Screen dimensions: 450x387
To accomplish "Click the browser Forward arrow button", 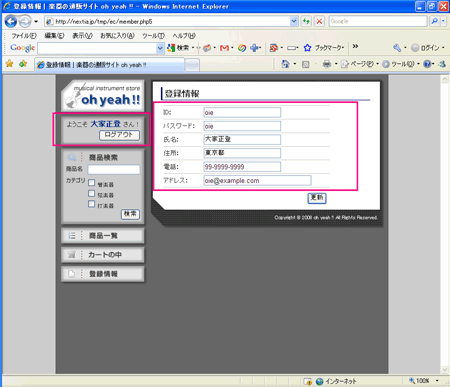I will (25, 22).
